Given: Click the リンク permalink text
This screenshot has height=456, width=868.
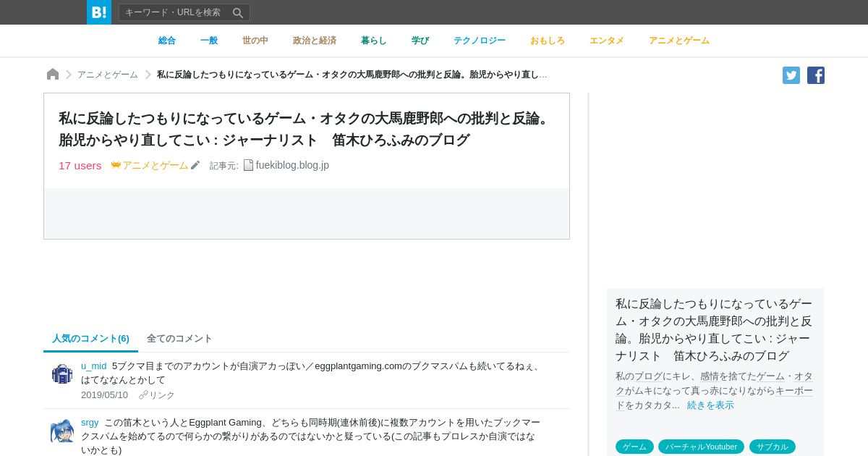Looking at the screenshot, I should [161, 395].
